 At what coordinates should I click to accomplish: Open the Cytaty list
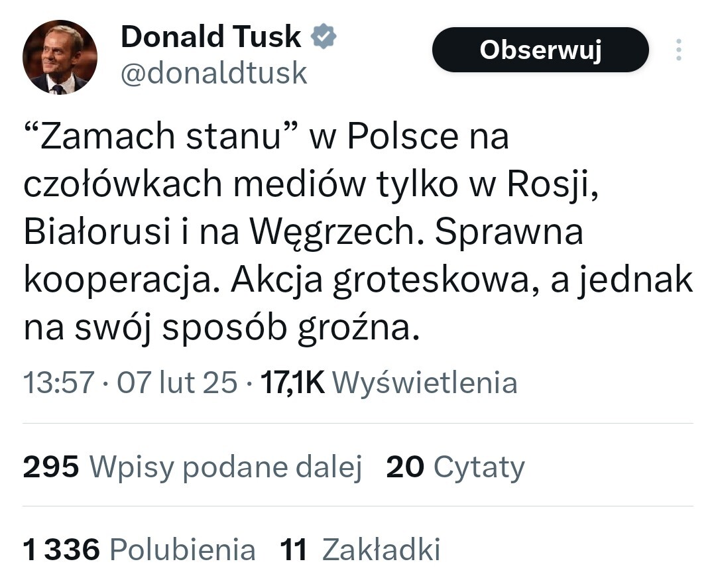479,467
